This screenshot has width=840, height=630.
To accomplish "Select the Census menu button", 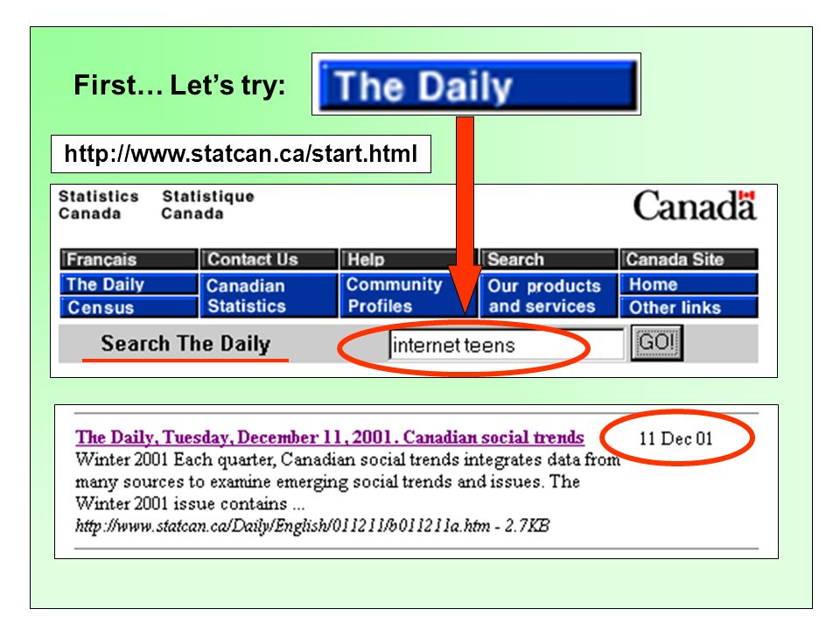I will 129,307.
